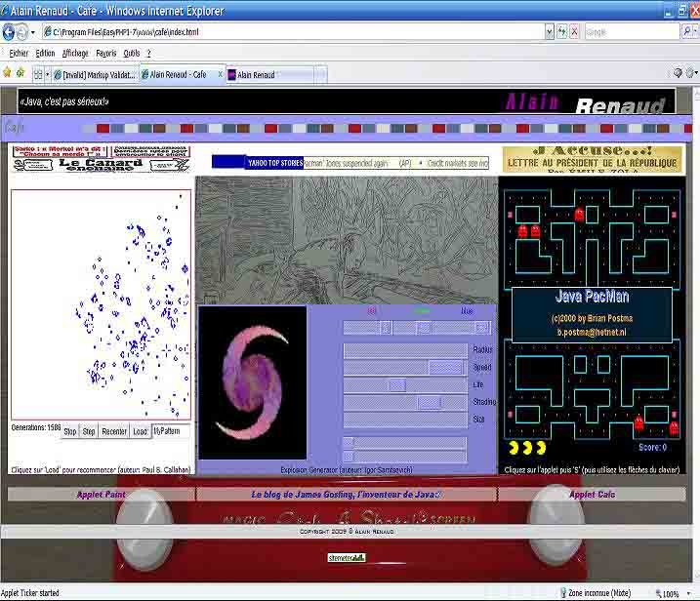Open the Applet Calc link
700x601 pixels.
(x=592, y=495)
